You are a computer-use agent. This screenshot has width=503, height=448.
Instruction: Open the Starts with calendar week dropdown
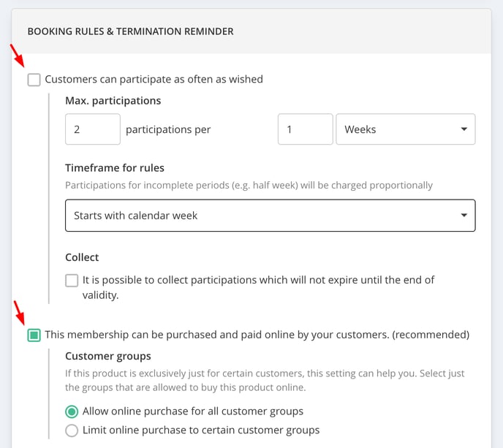(270, 216)
